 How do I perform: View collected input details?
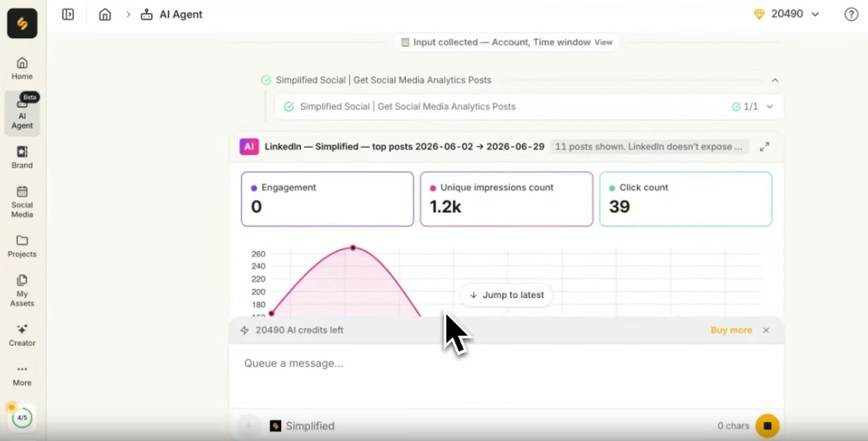coord(603,42)
